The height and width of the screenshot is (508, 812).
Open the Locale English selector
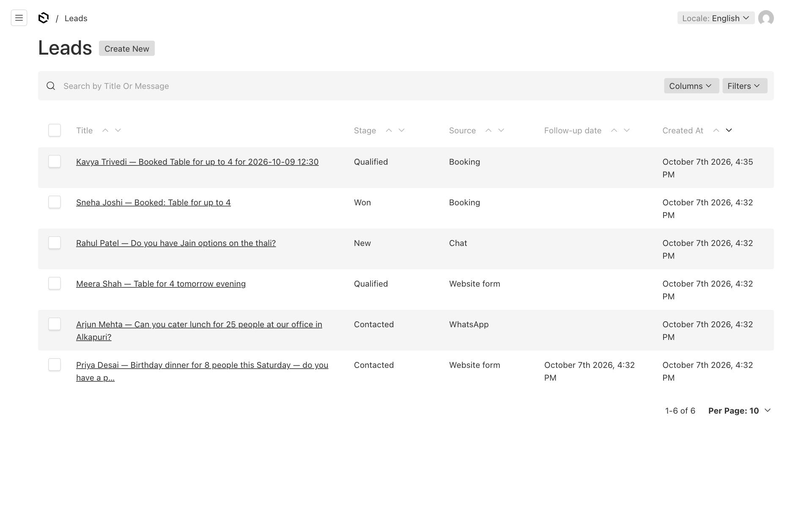point(716,18)
